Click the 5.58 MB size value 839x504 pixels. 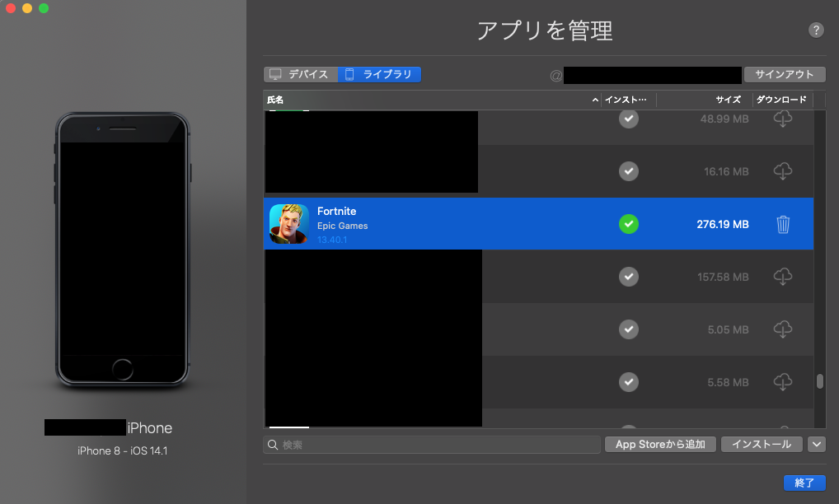(729, 382)
